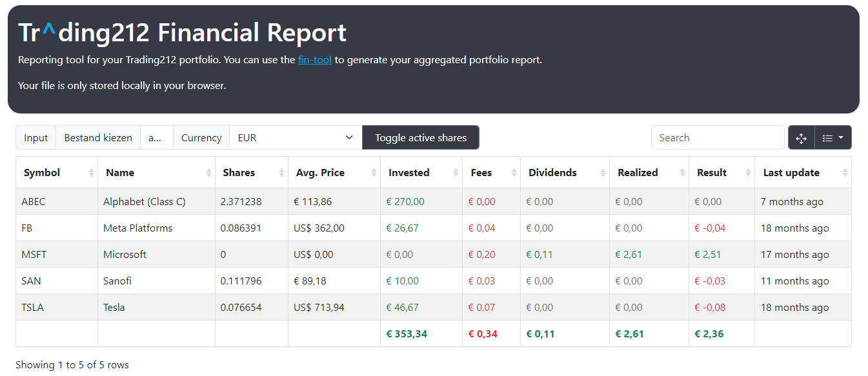This screenshot has width=868, height=376.
Task: Click the Microsoft result € 2,51
Action: 708,255
